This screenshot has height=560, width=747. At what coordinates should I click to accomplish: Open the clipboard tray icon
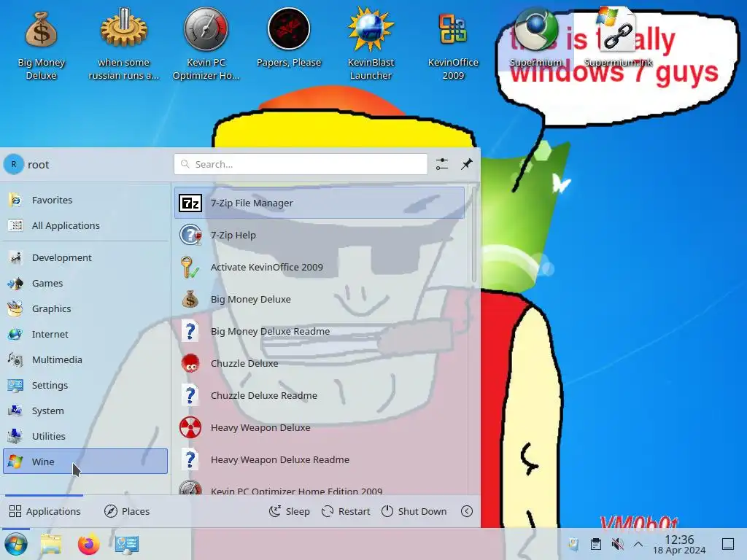coord(595,544)
